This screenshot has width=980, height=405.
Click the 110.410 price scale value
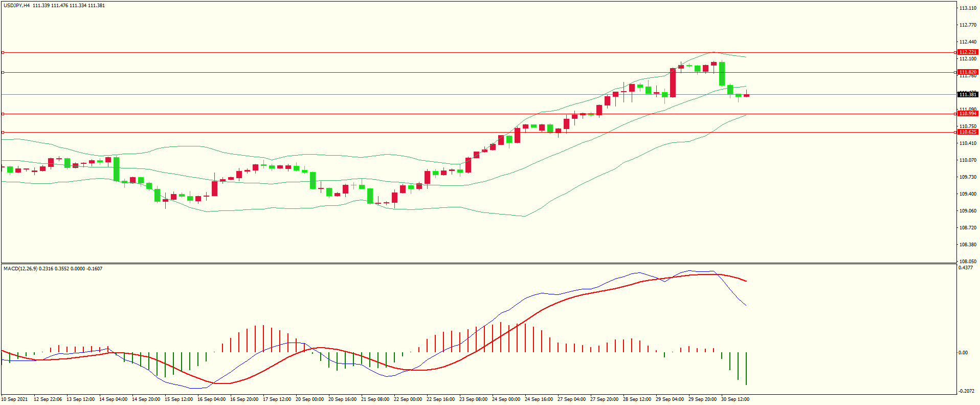coord(968,143)
